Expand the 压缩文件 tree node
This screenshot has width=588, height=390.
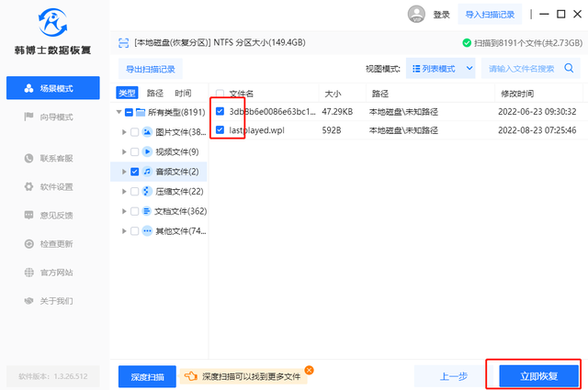(124, 192)
